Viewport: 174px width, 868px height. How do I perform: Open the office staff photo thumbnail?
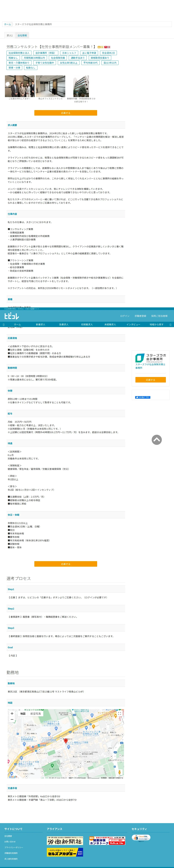20,86
